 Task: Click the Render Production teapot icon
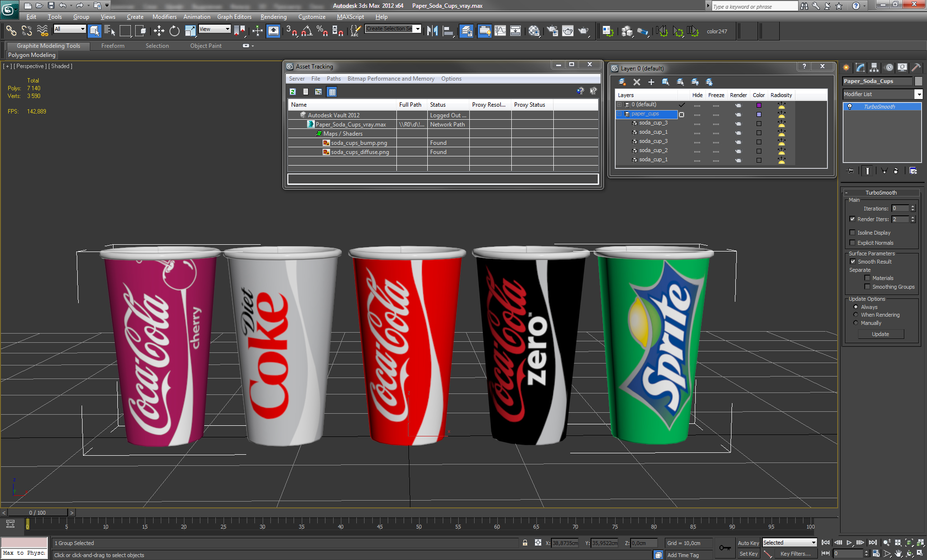pos(584,31)
